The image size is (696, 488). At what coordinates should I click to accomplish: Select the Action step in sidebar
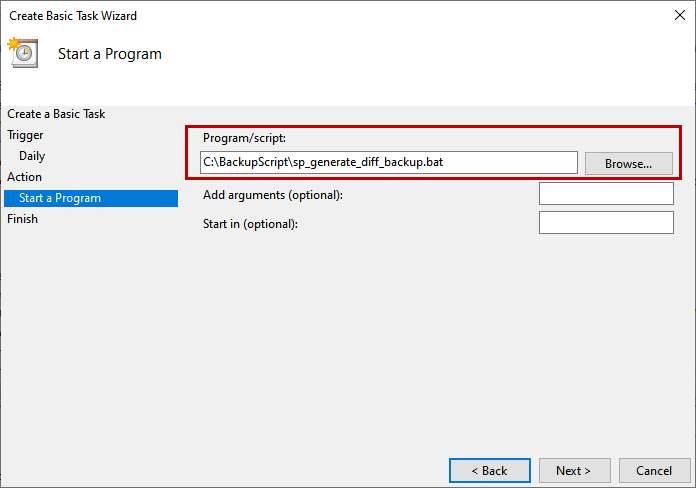pos(25,177)
